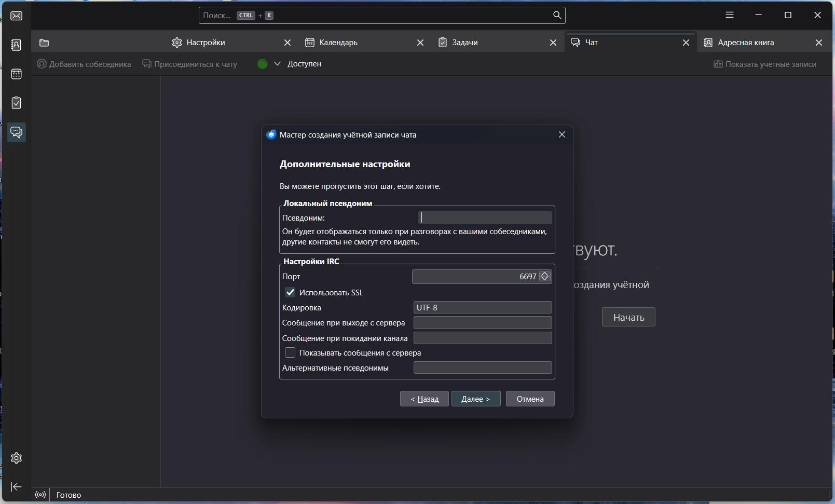Click Добавить собеседника toolbar button
This screenshot has height=504, width=835.
(84, 64)
